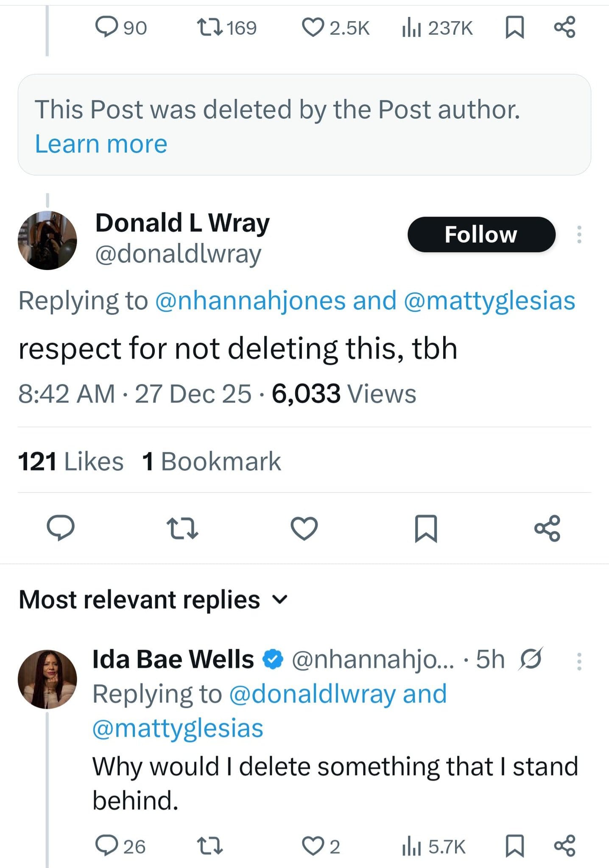Share Donald L Wray's post
The image size is (609, 868).
pos(548,528)
